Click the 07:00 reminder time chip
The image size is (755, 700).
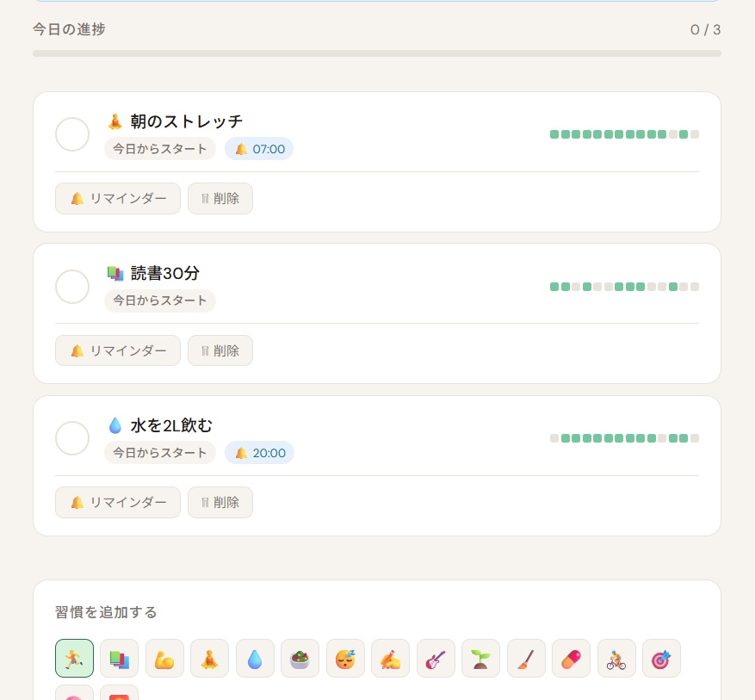pos(259,148)
